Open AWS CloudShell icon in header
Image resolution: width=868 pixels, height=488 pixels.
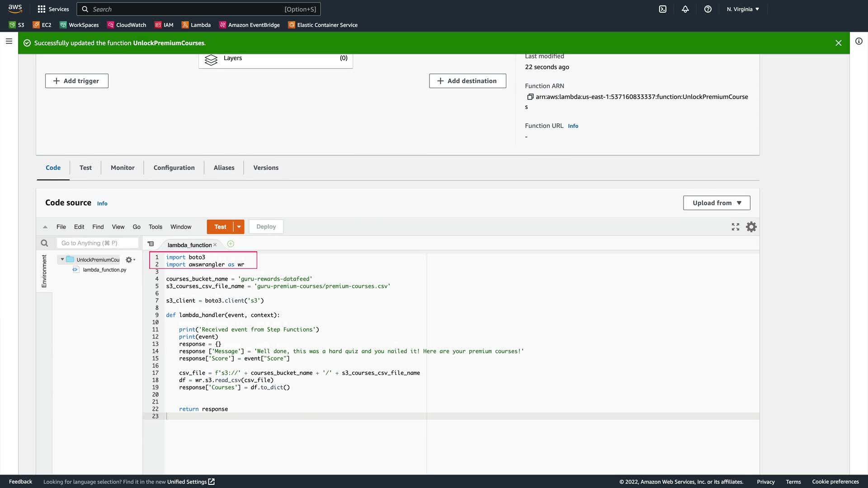click(663, 9)
